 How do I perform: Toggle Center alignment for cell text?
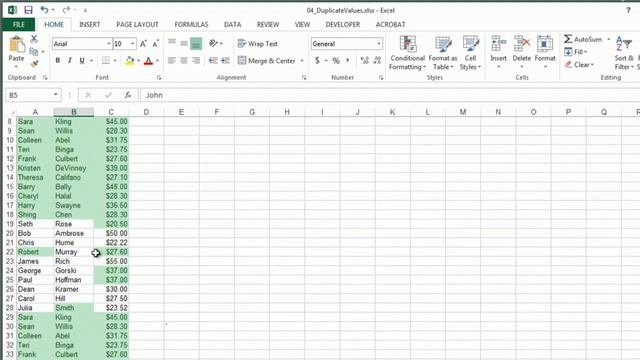[x=184, y=60]
